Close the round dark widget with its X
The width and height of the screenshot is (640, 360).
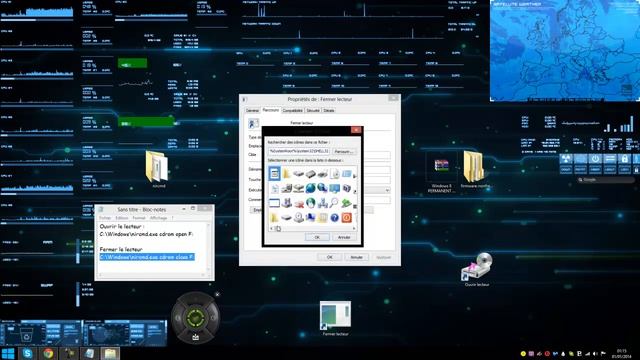[218, 294]
